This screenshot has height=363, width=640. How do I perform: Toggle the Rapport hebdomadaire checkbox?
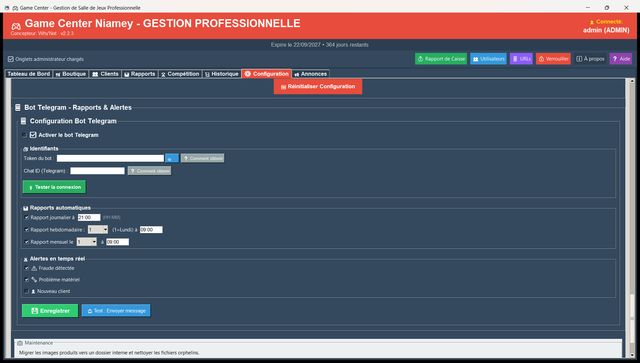tap(27, 230)
